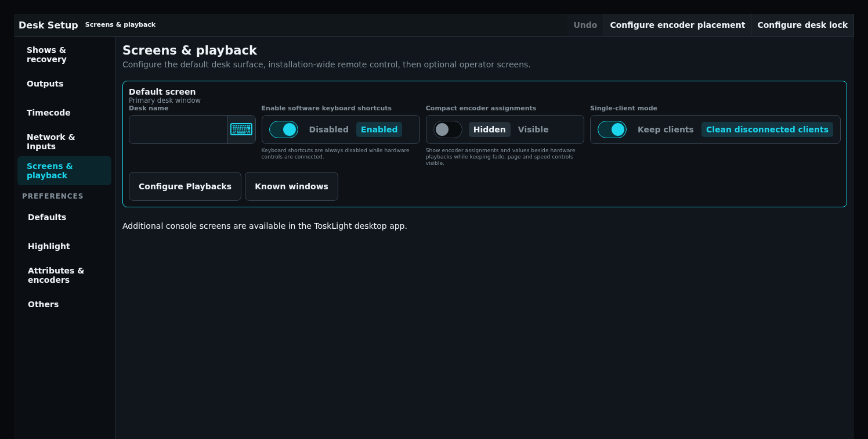Open Attributes & encoders preferences
Image resolution: width=868 pixels, height=439 pixels.
click(64, 275)
